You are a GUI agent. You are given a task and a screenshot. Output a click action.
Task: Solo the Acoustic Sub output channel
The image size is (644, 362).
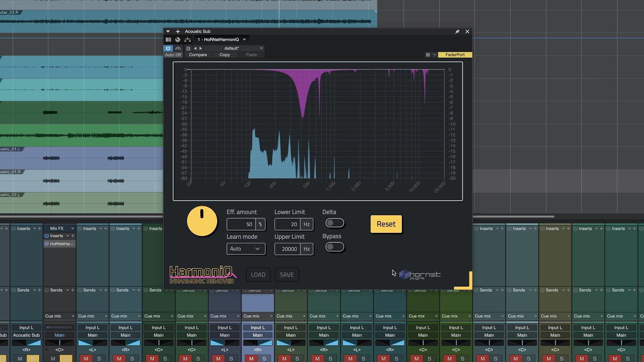(x=33, y=358)
